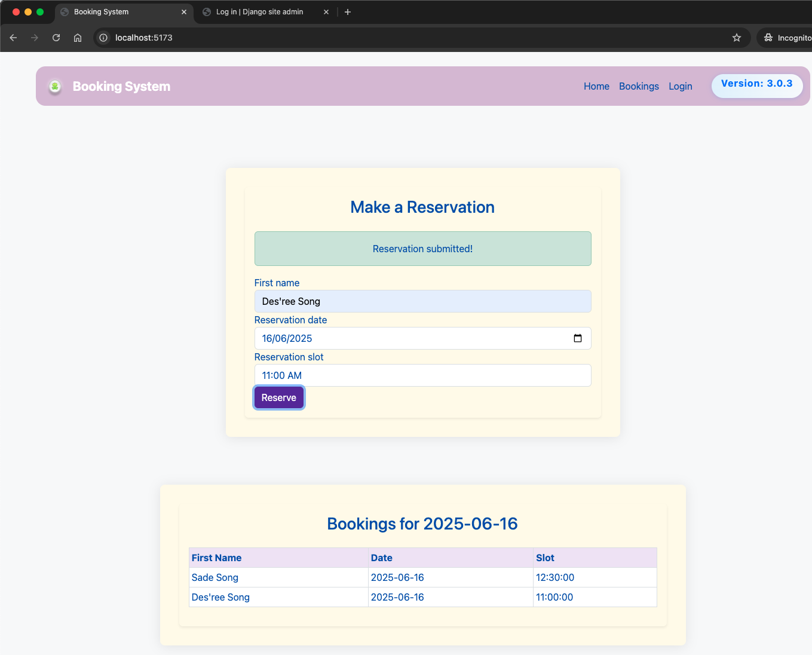Expand the Reservation slot dropdown
Image resolution: width=812 pixels, height=655 pixels.
(422, 375)
